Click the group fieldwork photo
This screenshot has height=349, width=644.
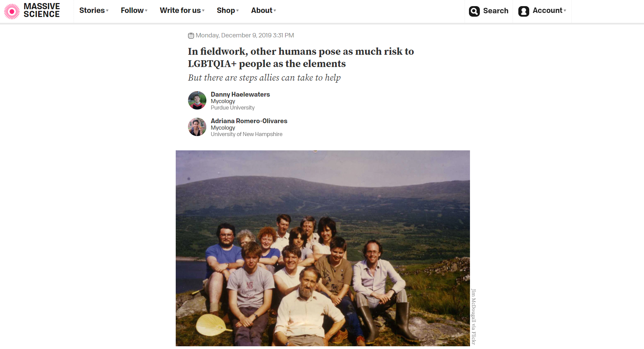coord(323,248)
